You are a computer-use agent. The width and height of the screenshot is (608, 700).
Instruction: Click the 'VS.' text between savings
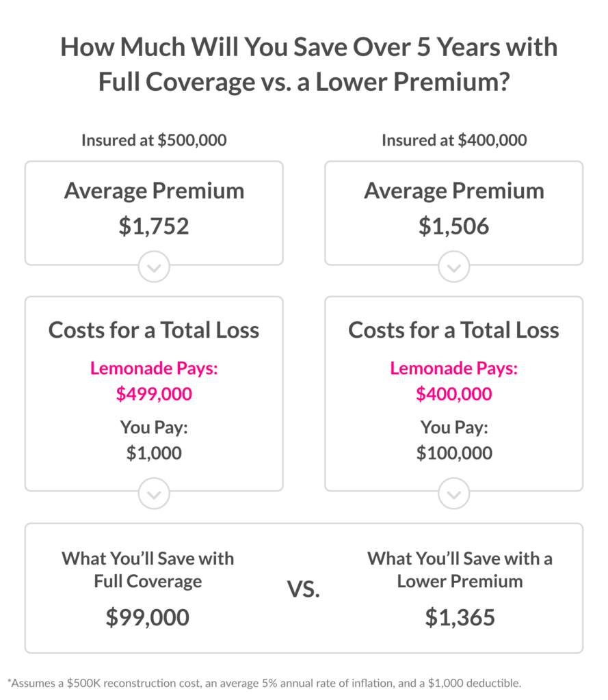(304, 589)
